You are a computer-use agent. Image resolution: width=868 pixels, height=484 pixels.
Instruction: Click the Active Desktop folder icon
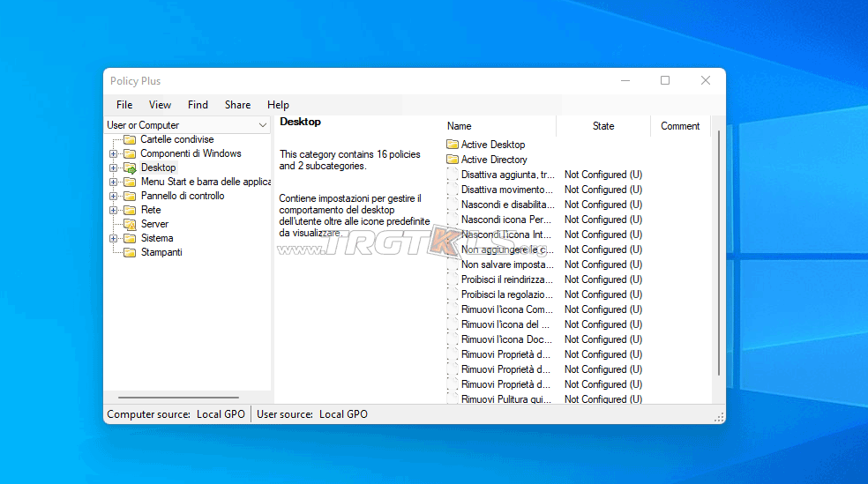453,145
